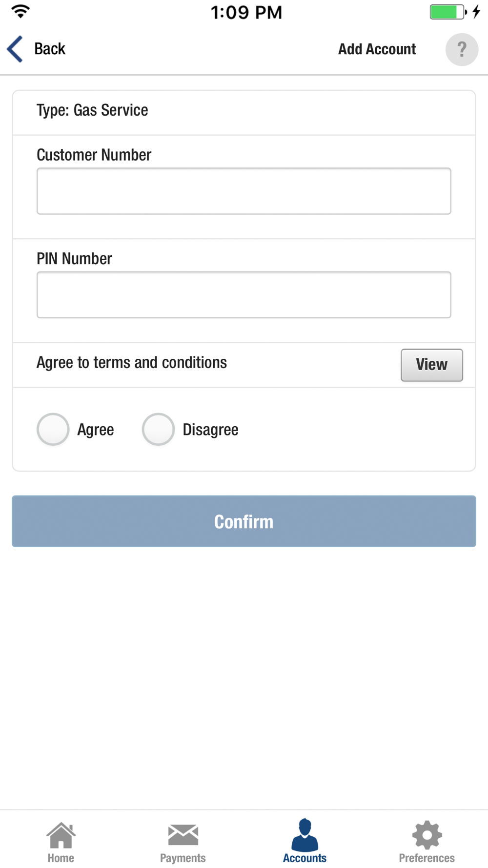488x868 pixels.
Task: Open the Payments envelope icon
Action: 183,835
